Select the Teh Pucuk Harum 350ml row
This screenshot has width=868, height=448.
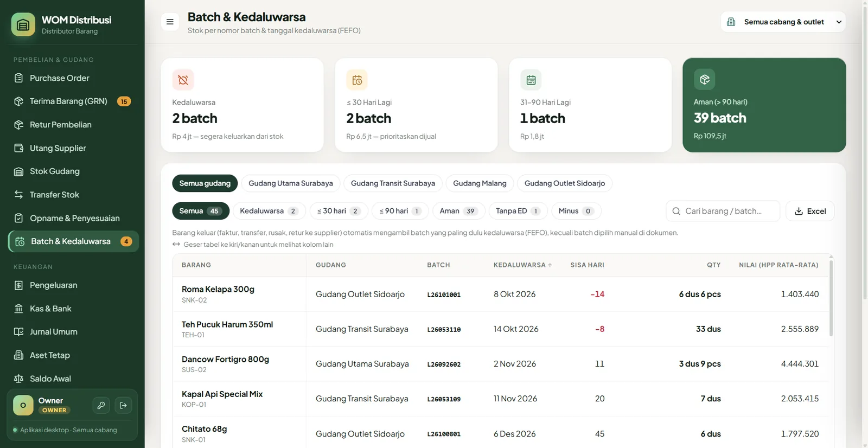click(501, 329)
